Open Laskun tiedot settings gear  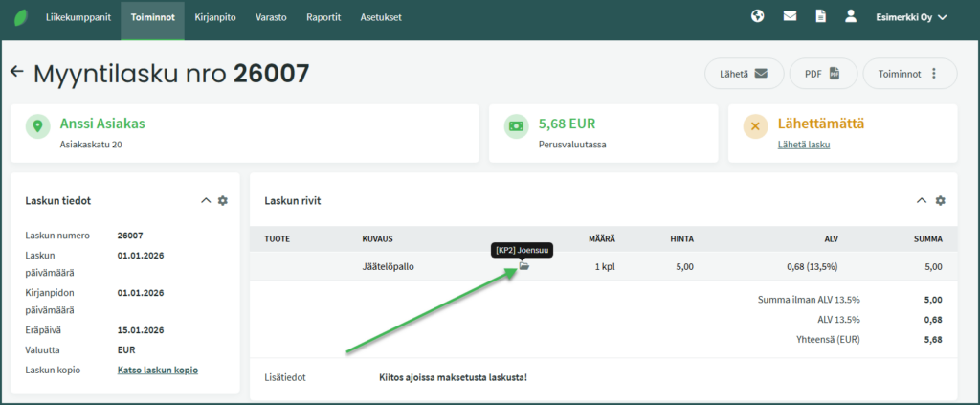[223, 200]
